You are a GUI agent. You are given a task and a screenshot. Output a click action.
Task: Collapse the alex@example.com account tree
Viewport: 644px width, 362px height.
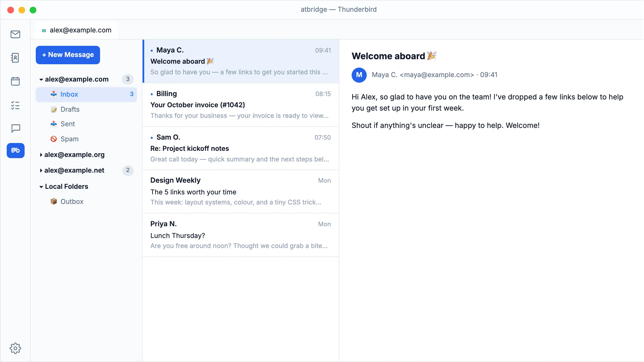pos(41,80)
